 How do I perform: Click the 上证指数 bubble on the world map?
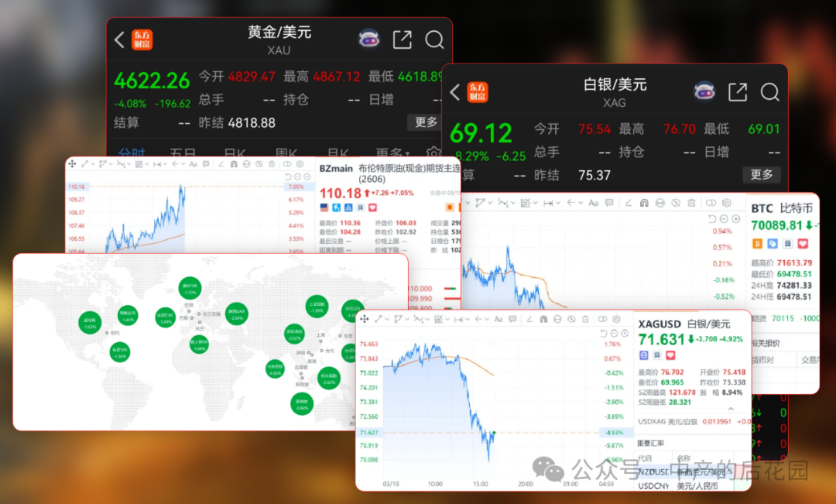pos(317,307)
